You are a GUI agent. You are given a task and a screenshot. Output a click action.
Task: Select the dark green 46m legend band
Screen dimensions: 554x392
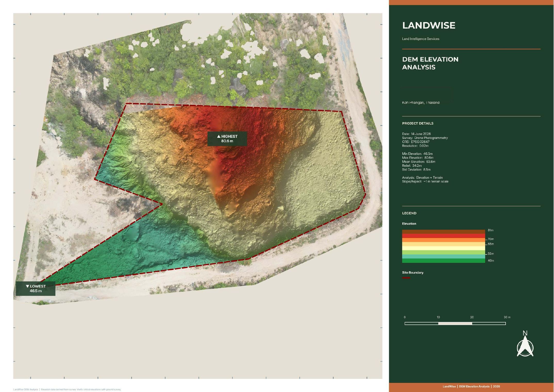tap(443, 261)
